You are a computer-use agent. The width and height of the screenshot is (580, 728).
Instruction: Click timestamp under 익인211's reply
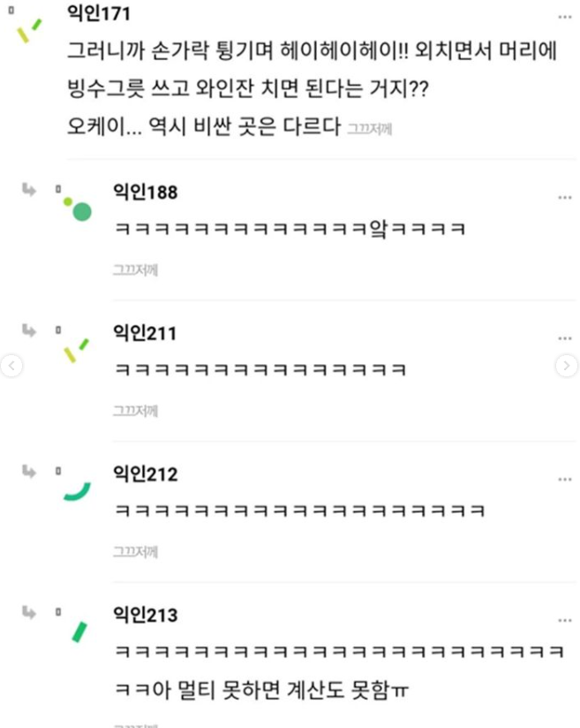(135, 411)
